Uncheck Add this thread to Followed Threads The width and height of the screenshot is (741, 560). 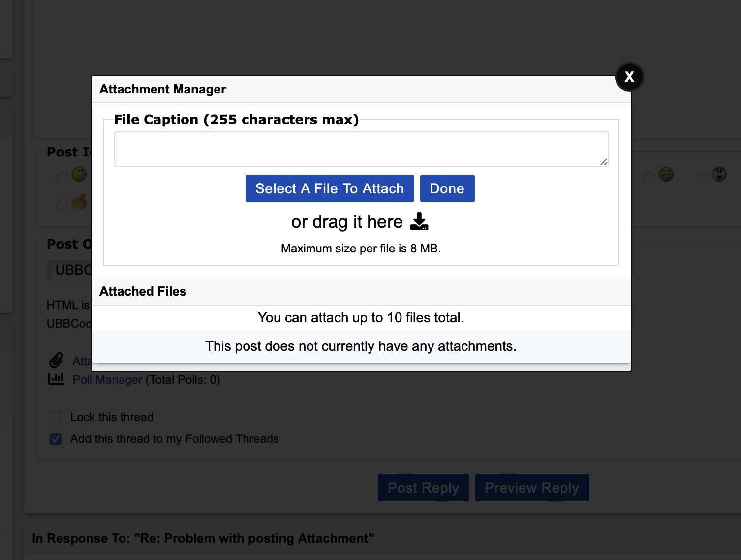pyautogui.click(x=56, y=439)
